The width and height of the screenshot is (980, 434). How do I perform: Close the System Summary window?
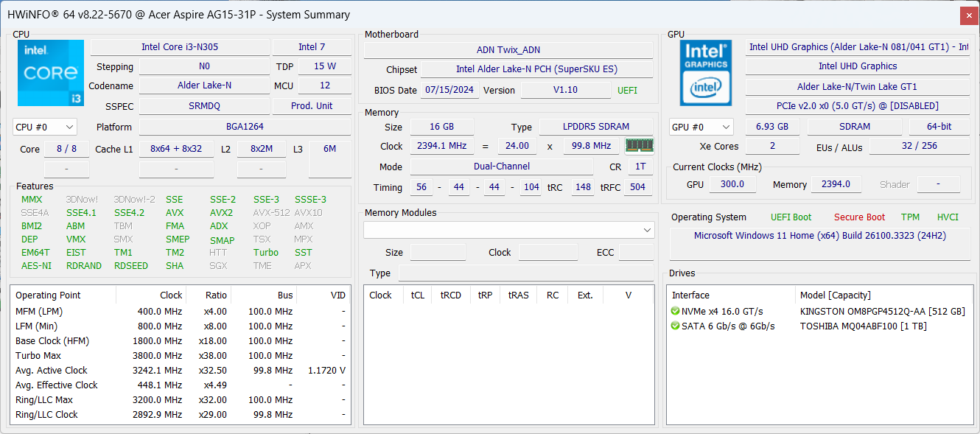pyautogui.click(x=970, y=15)
